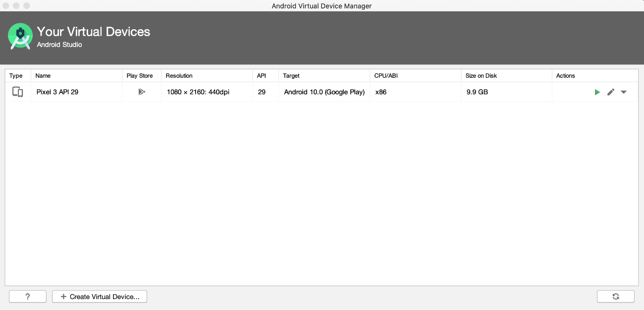Viewport: 644px width, 310px height.
Task: Click the Your Virtual Devices heading
Action: pyautogui.click(x=94, y=32)
